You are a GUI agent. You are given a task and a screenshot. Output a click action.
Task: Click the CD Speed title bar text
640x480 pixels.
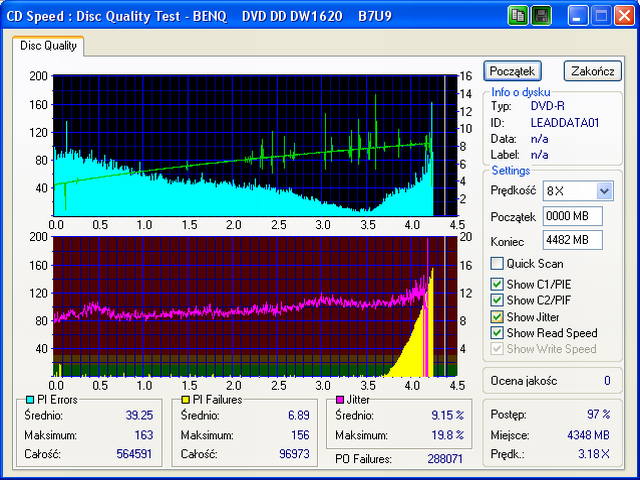[x=199, y=16]
